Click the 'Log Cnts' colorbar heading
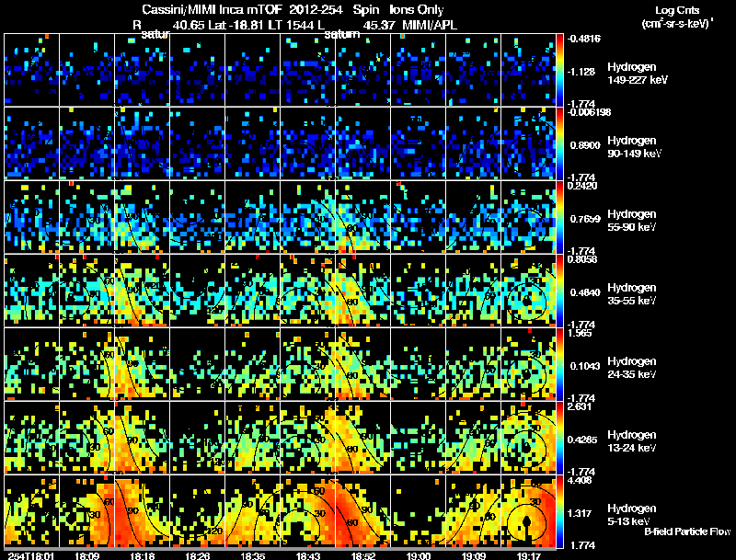The width and height of the screenshot is (736, 560). pos(677,11)
